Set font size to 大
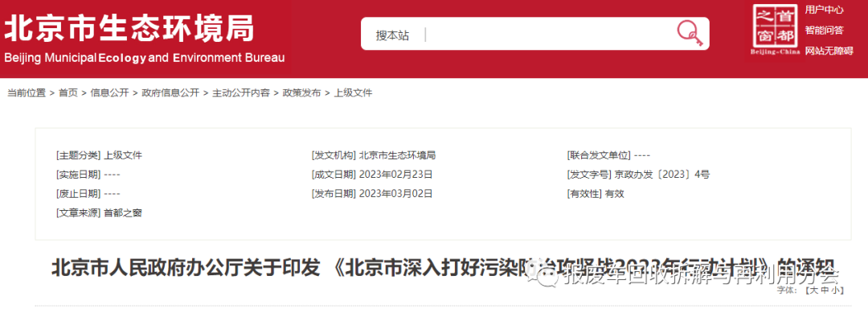868x313 pixels. [x=814, y=290]
